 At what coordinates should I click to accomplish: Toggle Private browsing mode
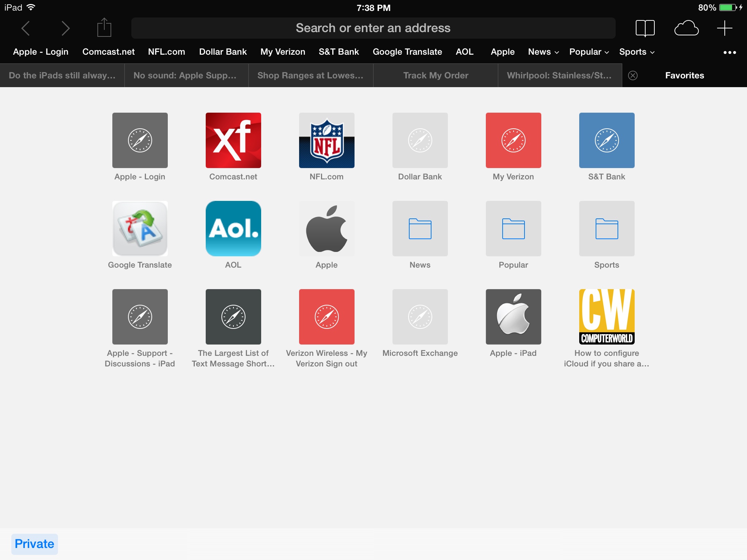pyautogui.click(x=34, y=544)
